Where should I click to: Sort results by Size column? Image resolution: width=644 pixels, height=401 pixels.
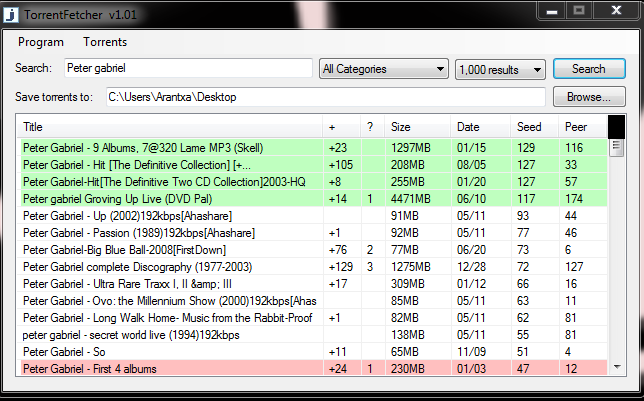coord(400,127)
